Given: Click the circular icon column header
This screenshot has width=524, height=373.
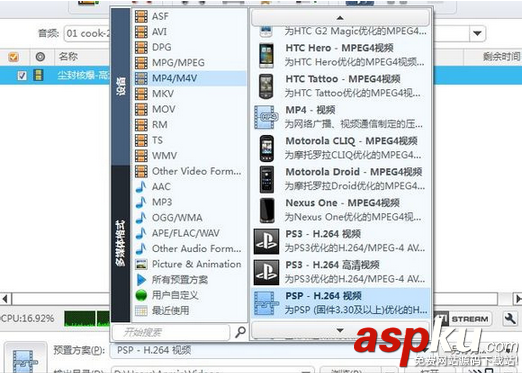Looking at the screenshot, I should [x=40, y=57].
